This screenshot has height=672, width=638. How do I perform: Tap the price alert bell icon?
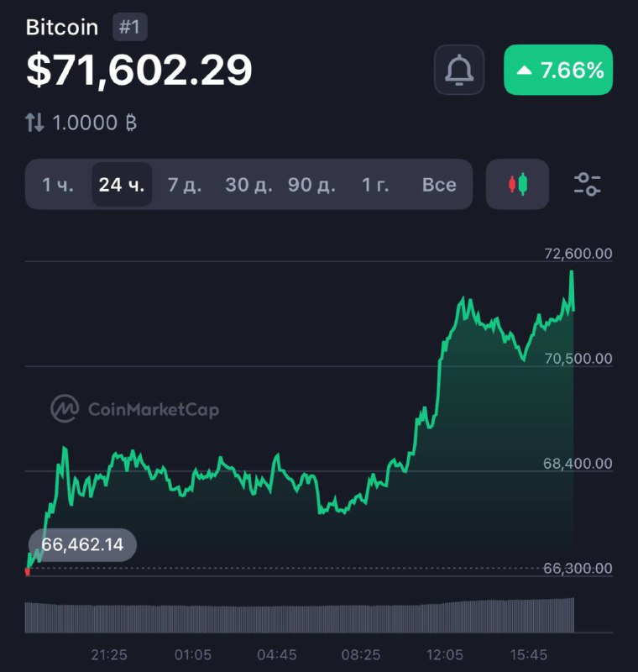tap(459, 70)
